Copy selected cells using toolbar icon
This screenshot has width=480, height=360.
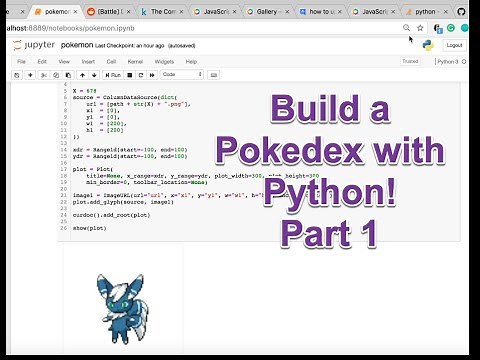[x=56, y=75]
